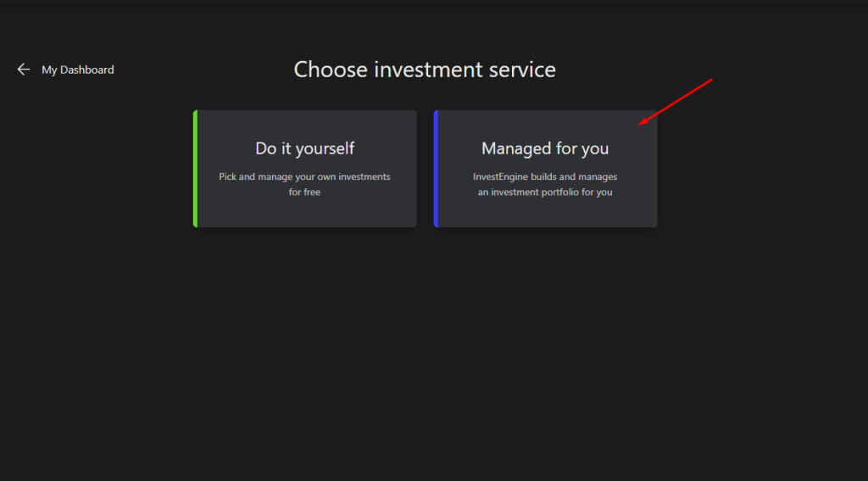Click the tail end of the red arrow
This screenshot has width=868, height=481.
710,80
